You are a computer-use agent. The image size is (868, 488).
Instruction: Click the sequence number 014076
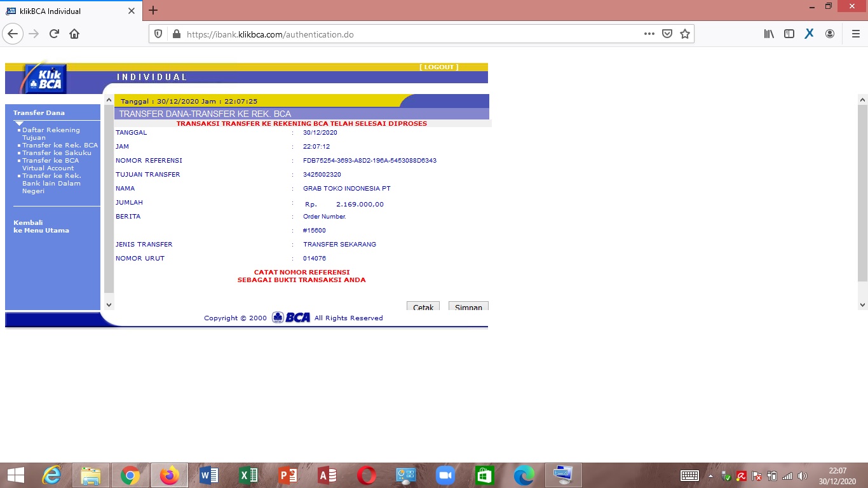[315, 258]
